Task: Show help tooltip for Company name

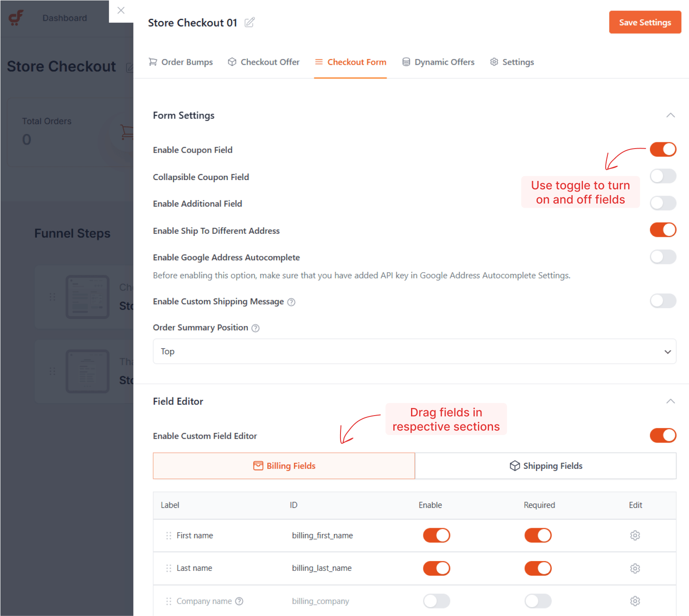Action: tap(239, 601)
